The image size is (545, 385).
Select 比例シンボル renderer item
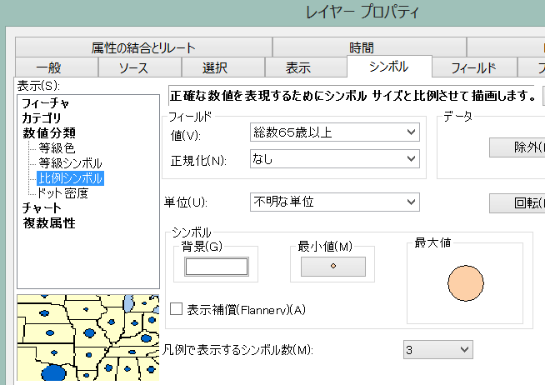click(x=71, y=178)
